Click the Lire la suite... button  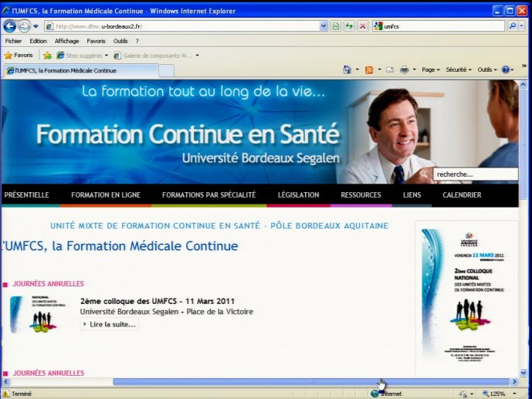coord(109,324)
